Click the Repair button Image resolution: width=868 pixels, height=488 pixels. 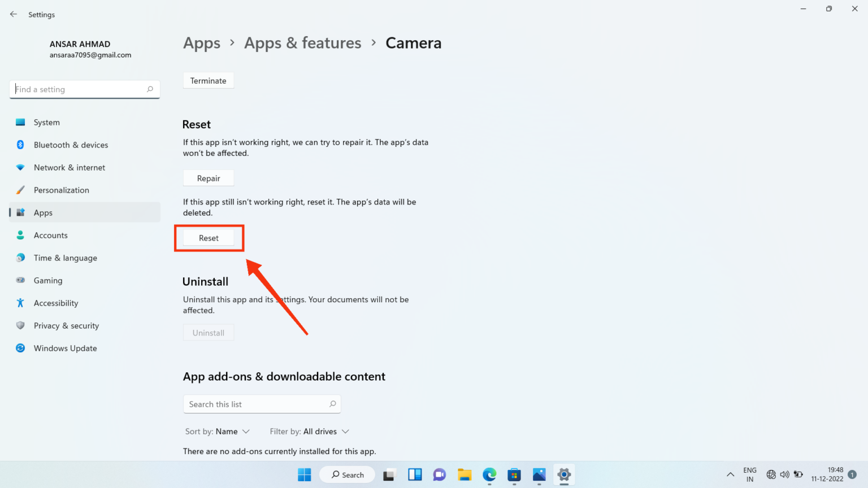208,177
